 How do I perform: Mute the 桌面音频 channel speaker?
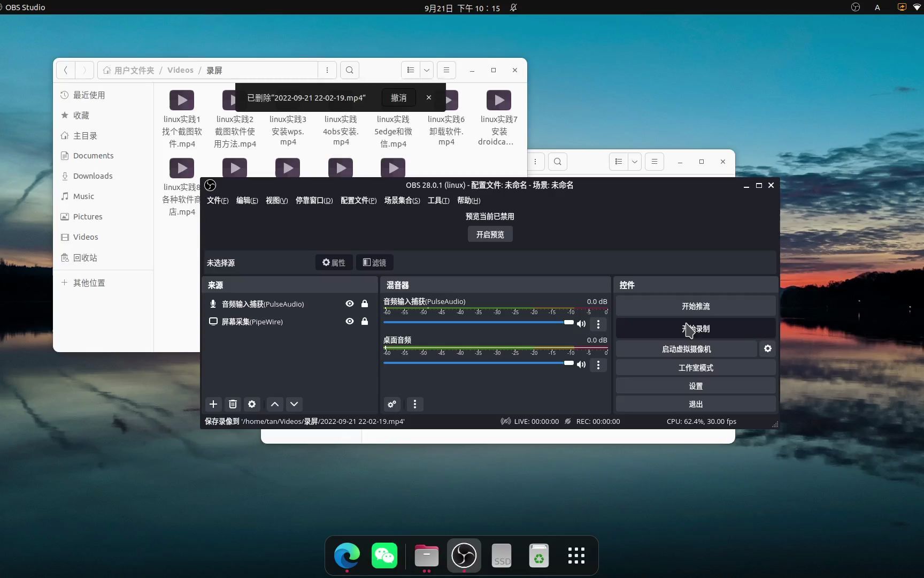[x=581, y=364]
